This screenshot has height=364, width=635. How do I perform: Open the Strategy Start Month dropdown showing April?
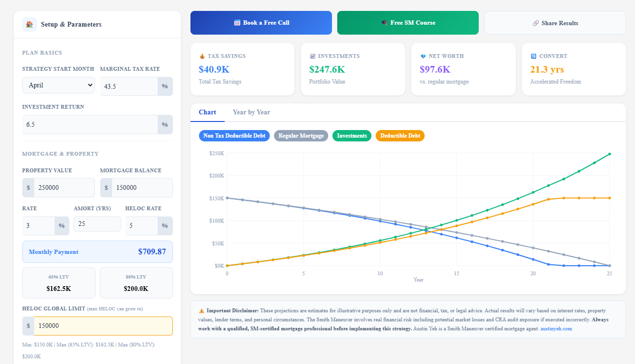(x=58, y=85)
